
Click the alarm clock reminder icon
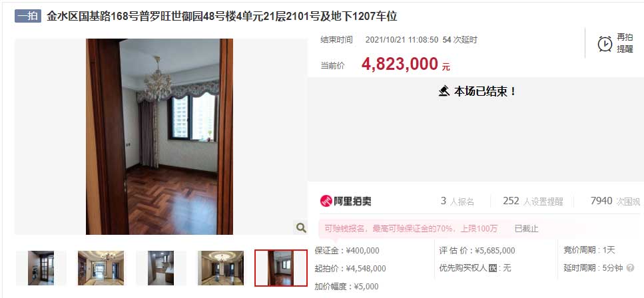pyautogui.click(x=605, y=43)
